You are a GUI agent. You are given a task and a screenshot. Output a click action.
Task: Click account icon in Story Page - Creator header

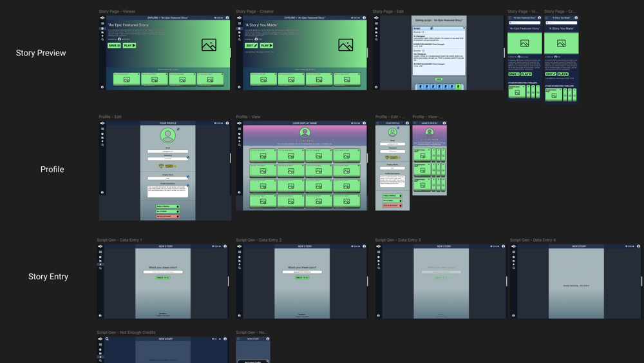(364, 17)
